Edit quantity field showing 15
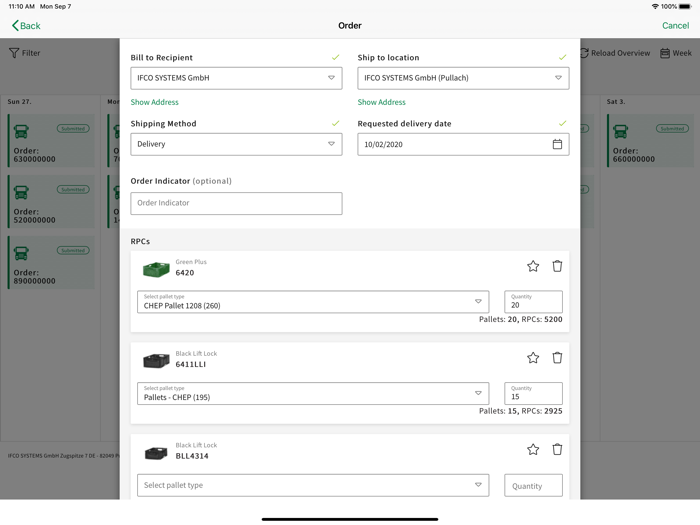Viewport: 700px width, 525px height. pos(533,393)
